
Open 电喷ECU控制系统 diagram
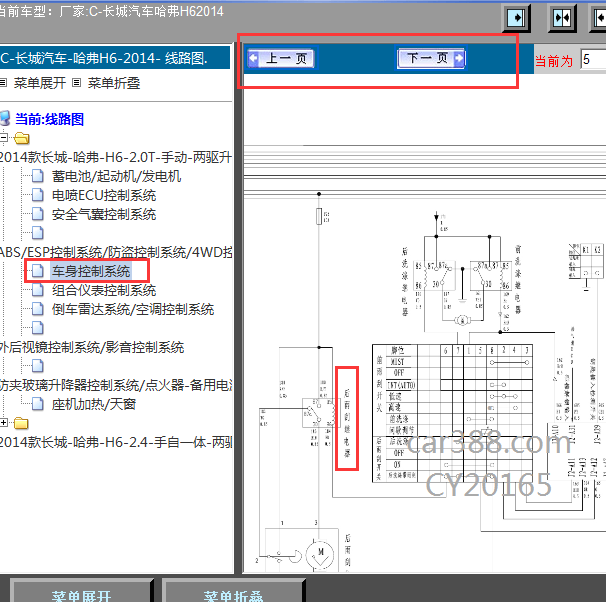(104, 195)
